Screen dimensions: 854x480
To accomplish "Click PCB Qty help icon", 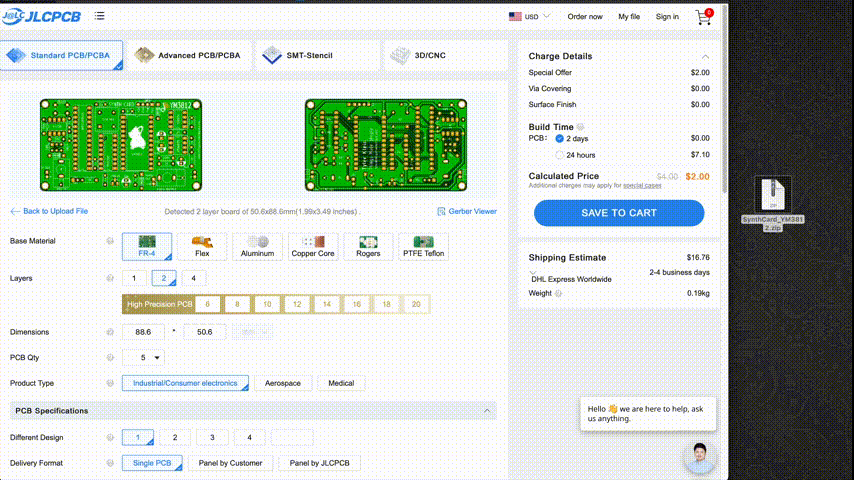I will tap(110, 357).
